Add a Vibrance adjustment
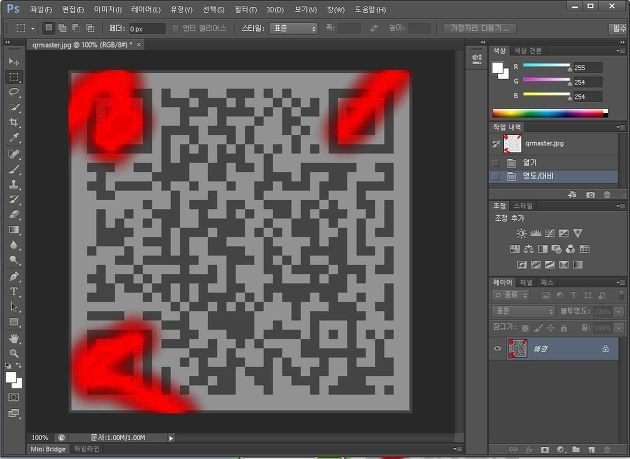 [578, 233]
